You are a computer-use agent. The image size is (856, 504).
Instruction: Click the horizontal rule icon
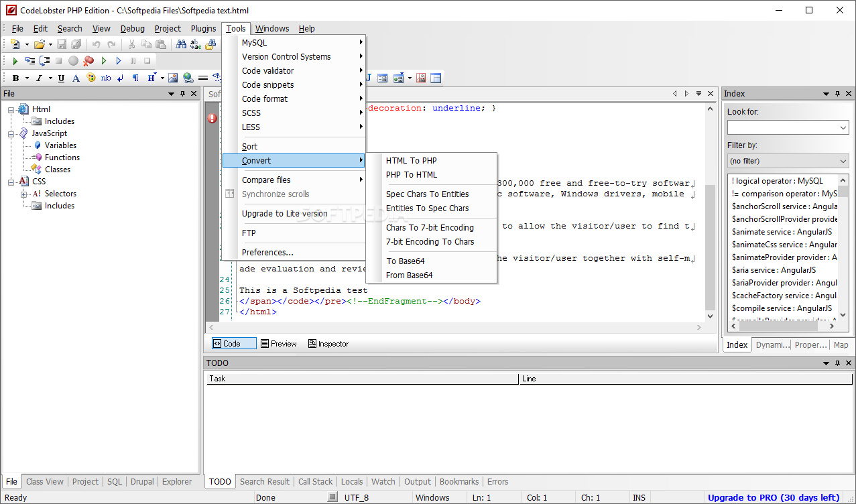[x=203, y=78]
